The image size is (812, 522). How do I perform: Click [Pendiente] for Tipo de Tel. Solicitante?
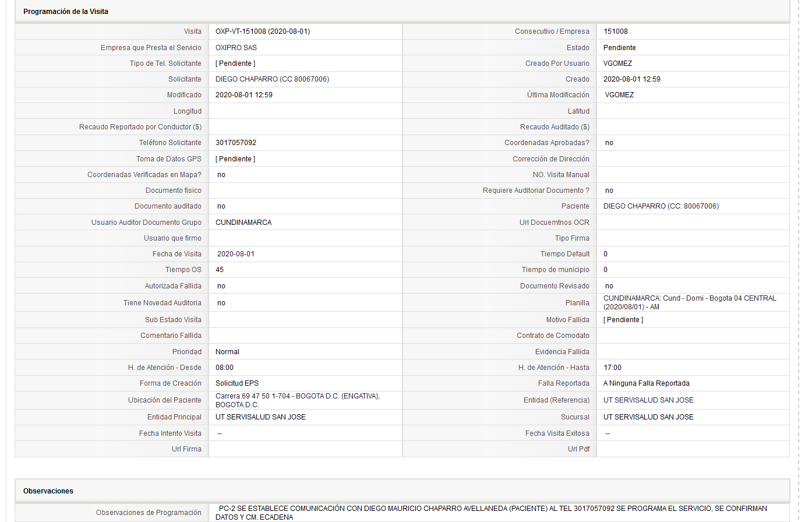(x=235, y=64)
